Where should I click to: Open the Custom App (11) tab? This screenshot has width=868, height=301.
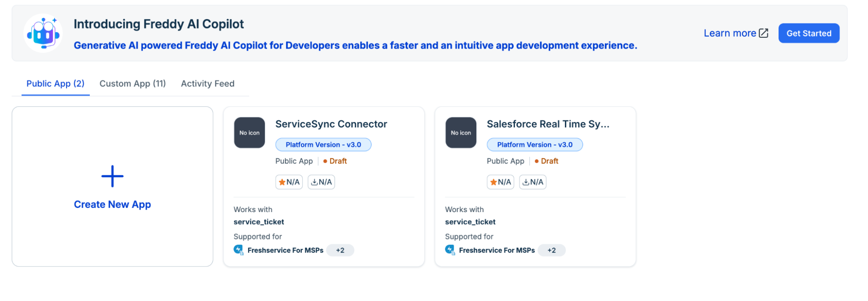pyautogui.click(x=133, y=84)
